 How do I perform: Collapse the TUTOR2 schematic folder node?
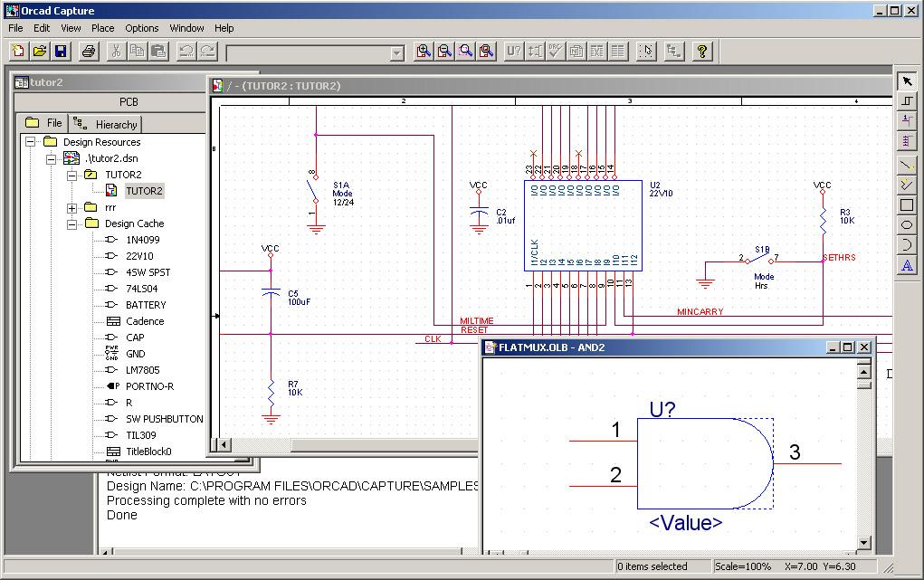tap(71, 175)
